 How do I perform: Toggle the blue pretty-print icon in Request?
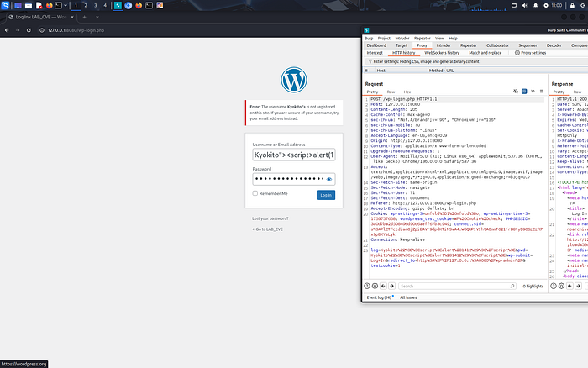point(524,91)
